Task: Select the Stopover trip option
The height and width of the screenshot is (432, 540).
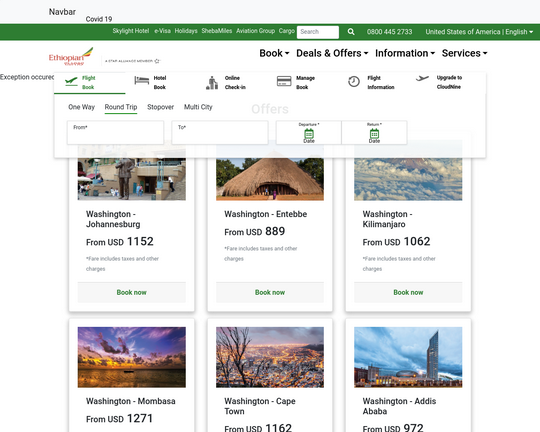Action: tap(160, 107)
